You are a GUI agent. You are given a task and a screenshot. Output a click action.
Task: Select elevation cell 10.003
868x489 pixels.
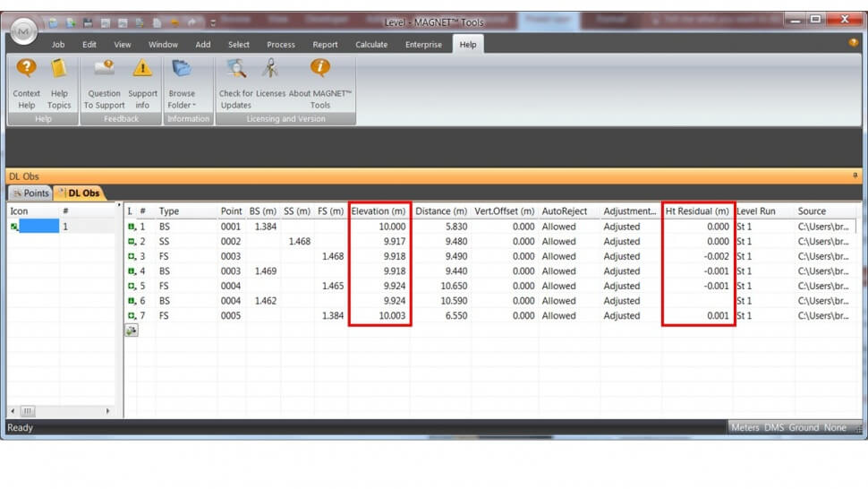coord(392,315)
